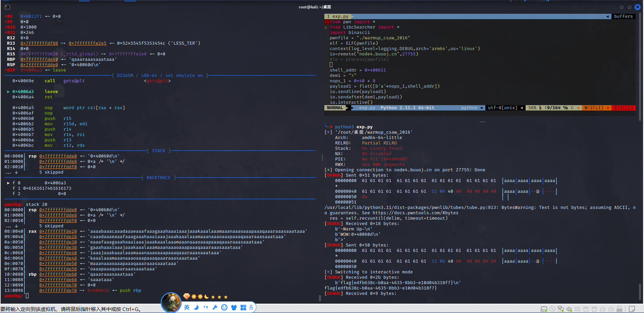The height and width of the screenshot is (313, 644).
Task: Click the USB device icon in VM status bar
Action: pos(620,309)
